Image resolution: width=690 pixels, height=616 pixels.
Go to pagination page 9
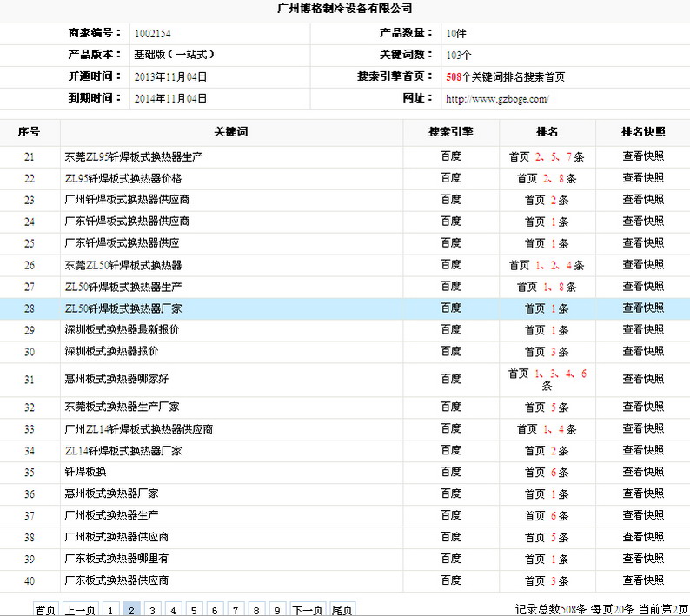pyautogui.click(x=277, y=610)
